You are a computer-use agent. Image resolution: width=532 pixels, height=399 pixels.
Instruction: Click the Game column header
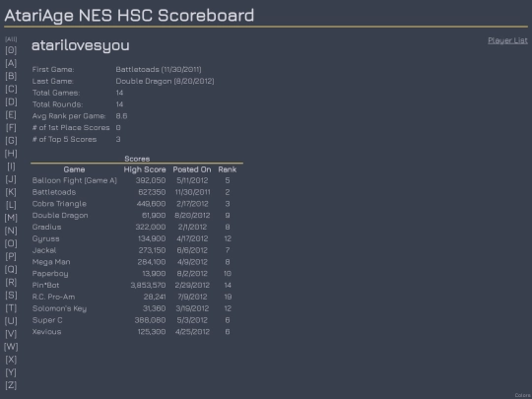[x=74, y=169]
